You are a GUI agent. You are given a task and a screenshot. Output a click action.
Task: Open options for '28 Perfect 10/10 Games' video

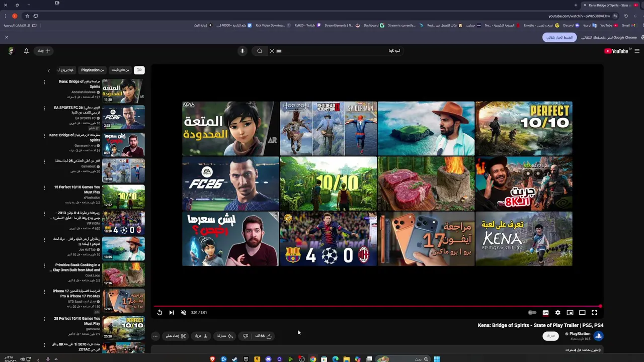[44, 319]
